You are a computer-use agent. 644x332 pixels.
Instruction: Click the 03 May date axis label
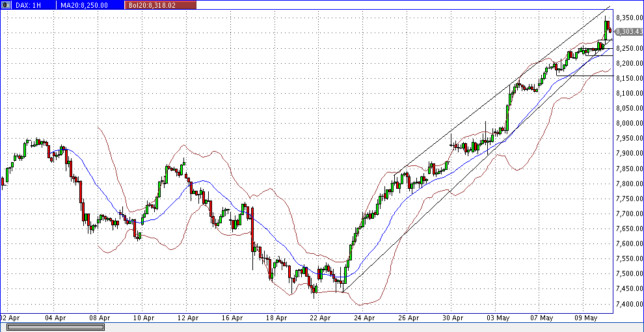[x=497, y=318]
